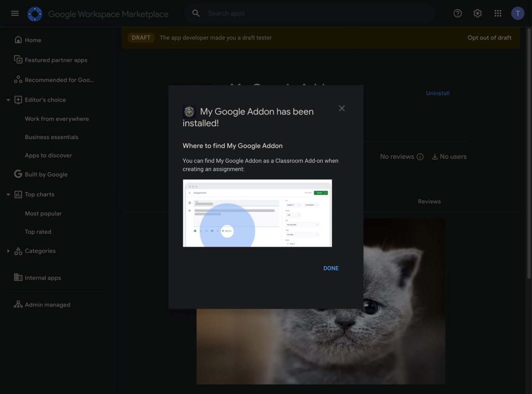Open the Settings gear icon
Image resolution: width=532 pixels, height=394 pixels.
(478, 13)
